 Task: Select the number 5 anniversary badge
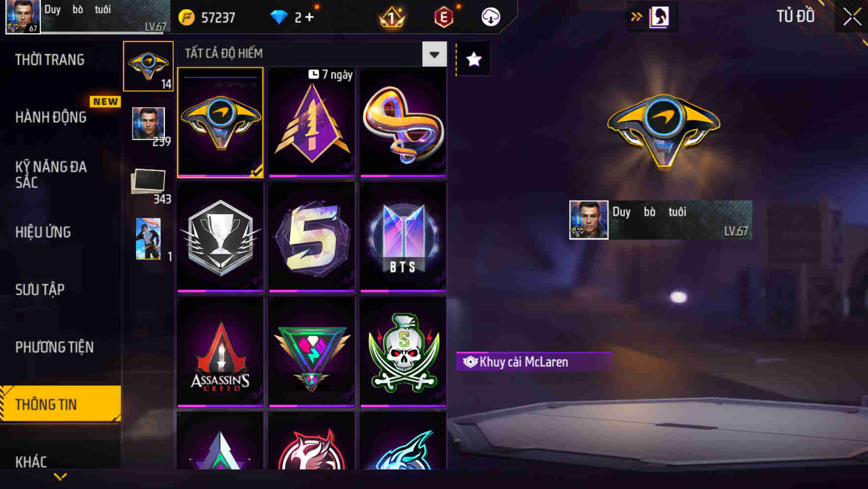(x=312, y=238)
